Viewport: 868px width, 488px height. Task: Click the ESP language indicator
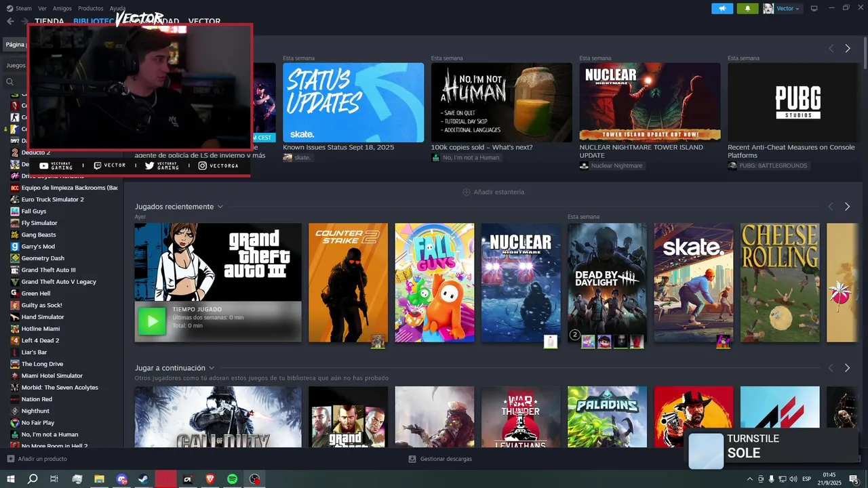tap(806, 479)
